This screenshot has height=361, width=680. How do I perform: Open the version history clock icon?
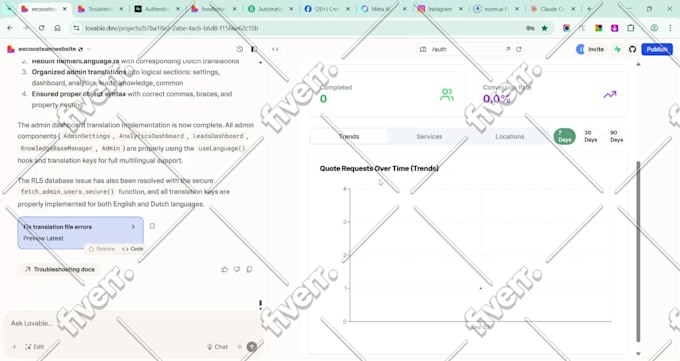[x=240, y=49]
